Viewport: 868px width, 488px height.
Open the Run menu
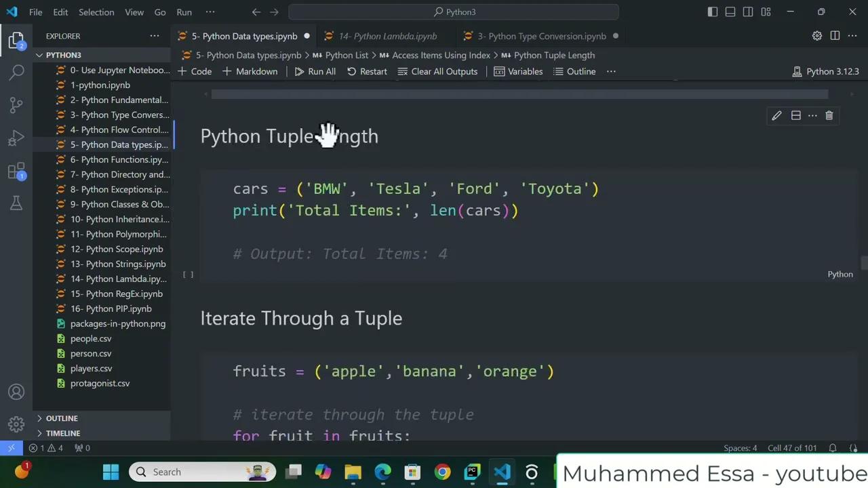(184, 12)
